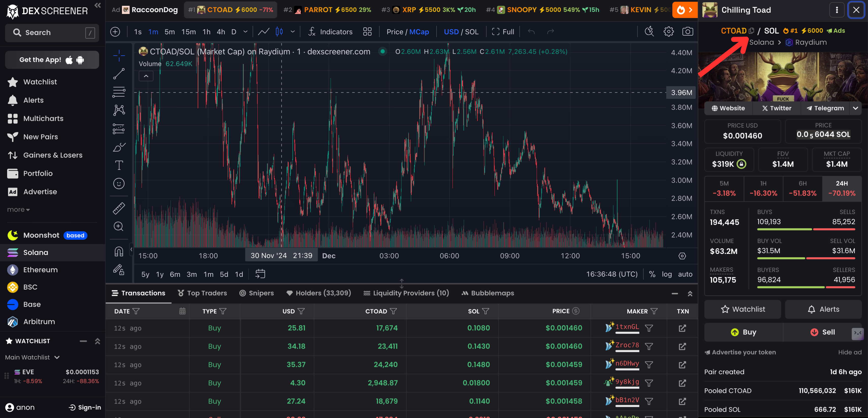The height and width of the screenshot is (418, 868).
Task: Open the Snipers tab
Action: pyautogui.click(x=256, y=293)
